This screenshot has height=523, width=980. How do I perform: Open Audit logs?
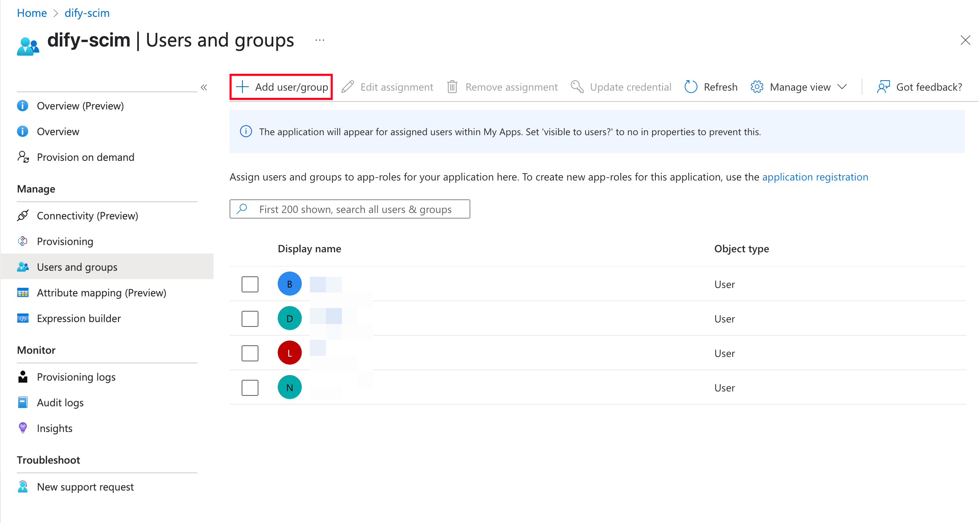[x=60, y=403]
